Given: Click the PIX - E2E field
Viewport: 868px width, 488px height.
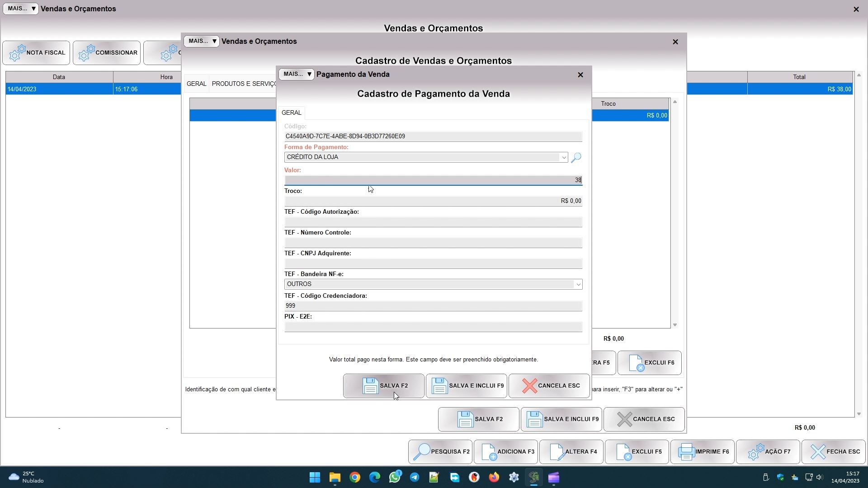Looking at the screenshot, I should pos(433,327).
